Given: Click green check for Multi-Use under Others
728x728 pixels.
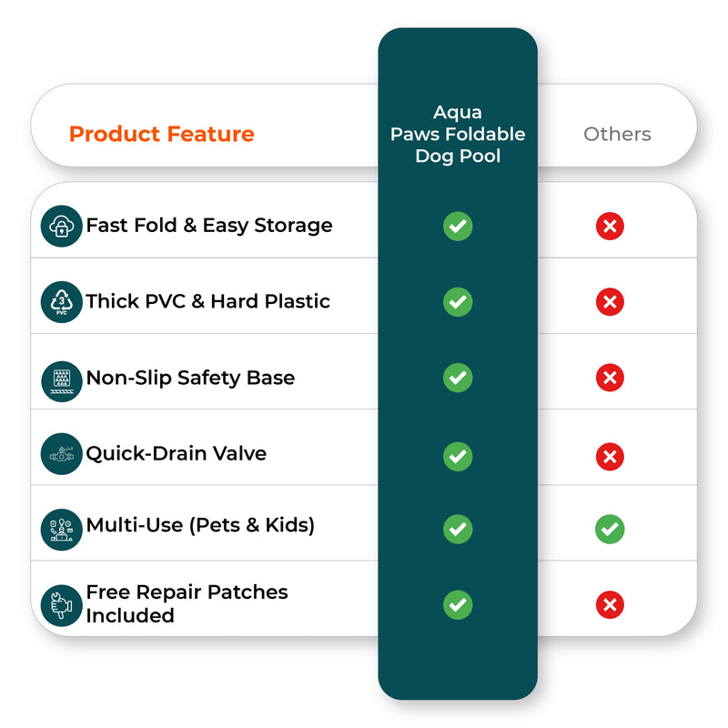Looking at the screenshot, I should tap(610, 529).
